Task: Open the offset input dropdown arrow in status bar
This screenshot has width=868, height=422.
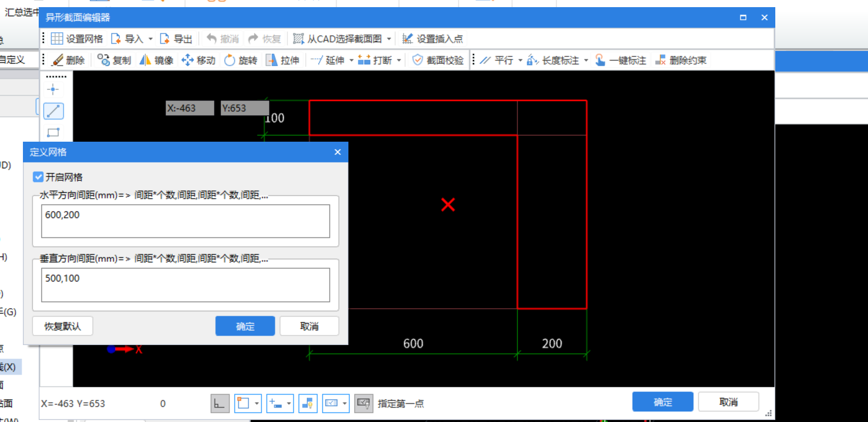Action: [289, 404]
